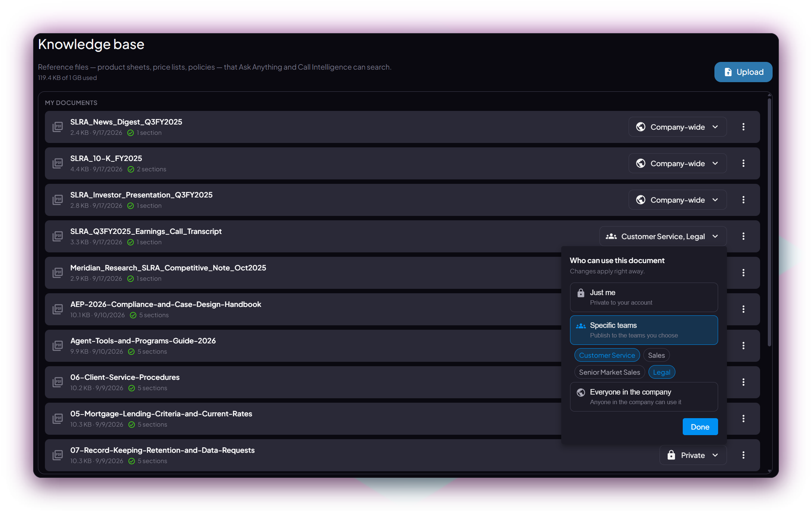Open Company-wide dropdown for SLRA_Investor_Presentation_Q3FY2025

click(677, 200)
